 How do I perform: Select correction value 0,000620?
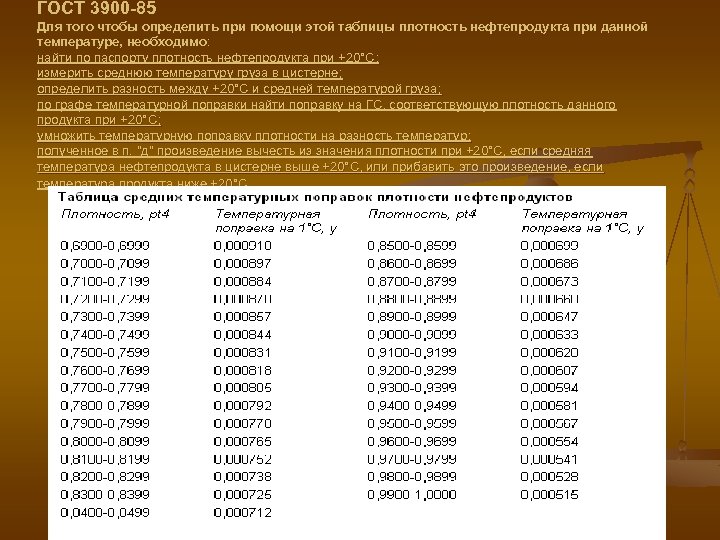pos(549,353)
